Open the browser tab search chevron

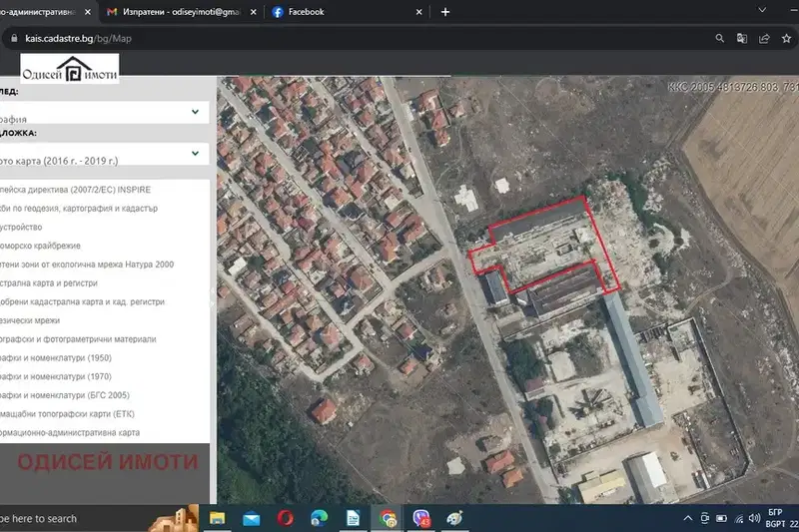point(762,10)
